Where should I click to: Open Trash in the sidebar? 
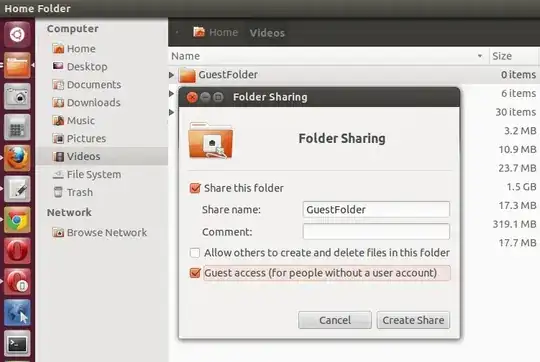tap(73, 192)
